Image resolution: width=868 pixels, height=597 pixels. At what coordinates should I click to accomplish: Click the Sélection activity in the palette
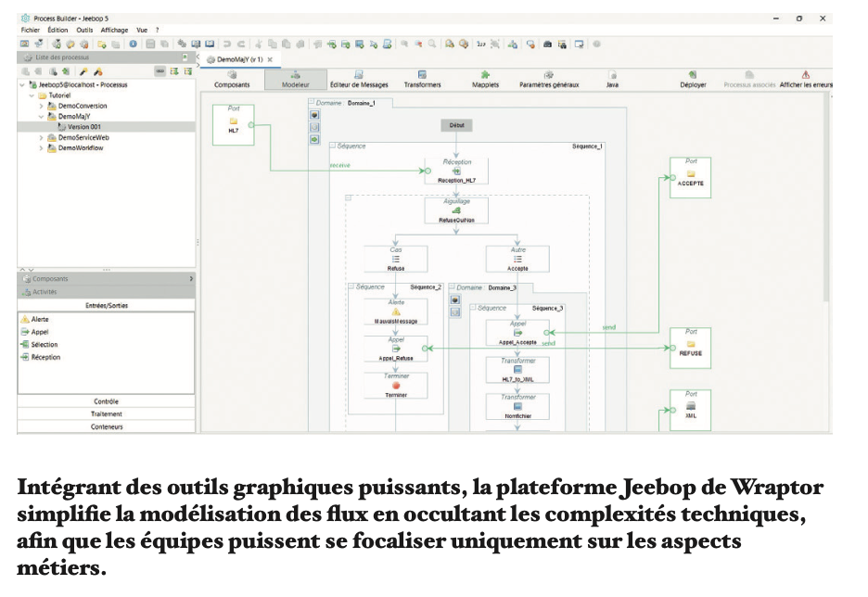[44, 345]
